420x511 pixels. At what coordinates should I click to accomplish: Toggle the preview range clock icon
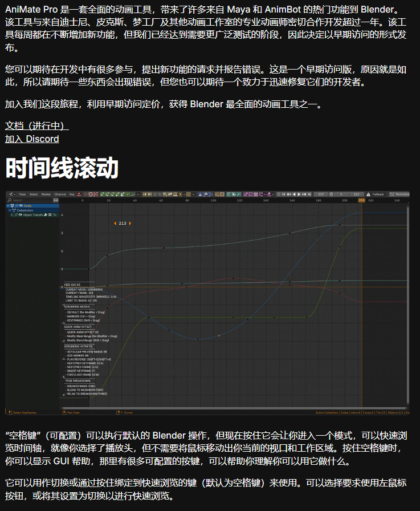point(331,194)
